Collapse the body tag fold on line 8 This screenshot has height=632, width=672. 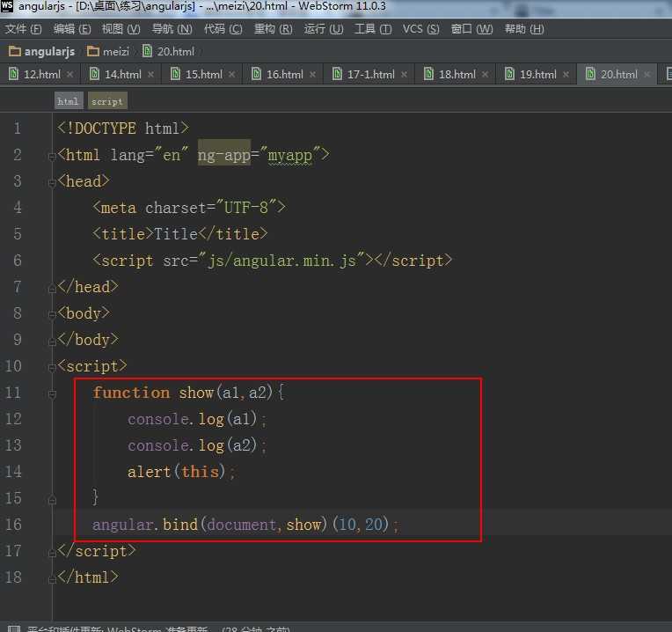click(x=52, y=315)
